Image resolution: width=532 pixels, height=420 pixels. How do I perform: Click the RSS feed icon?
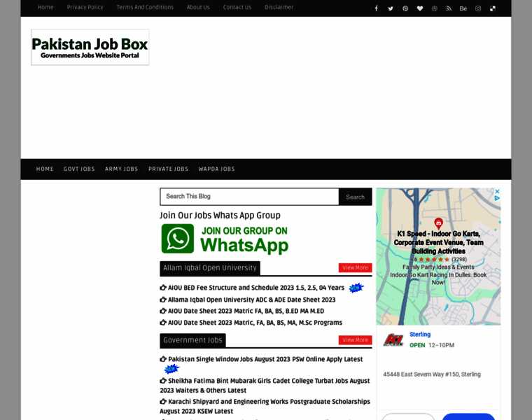[x=449, y=8]
